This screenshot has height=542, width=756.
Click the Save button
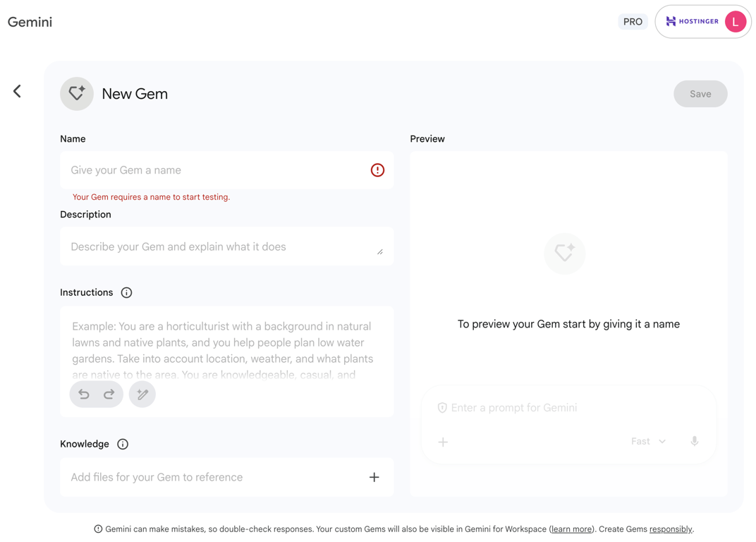point(700,93)
